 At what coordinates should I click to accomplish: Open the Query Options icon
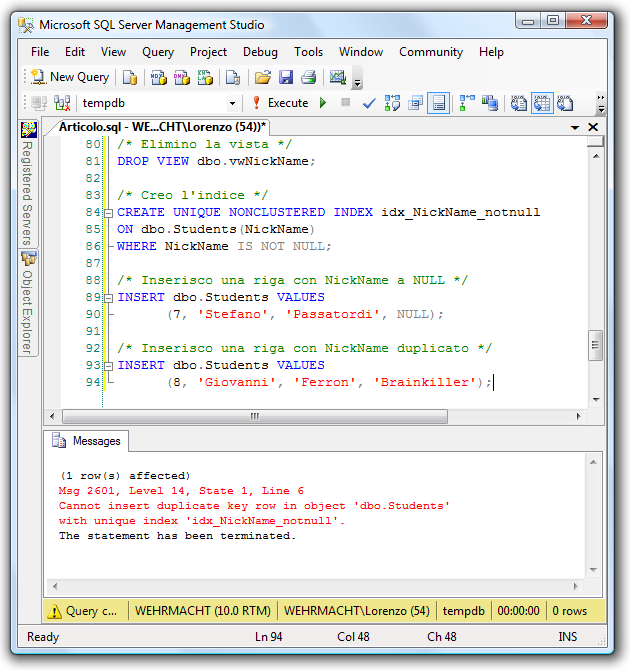point(415,103)
